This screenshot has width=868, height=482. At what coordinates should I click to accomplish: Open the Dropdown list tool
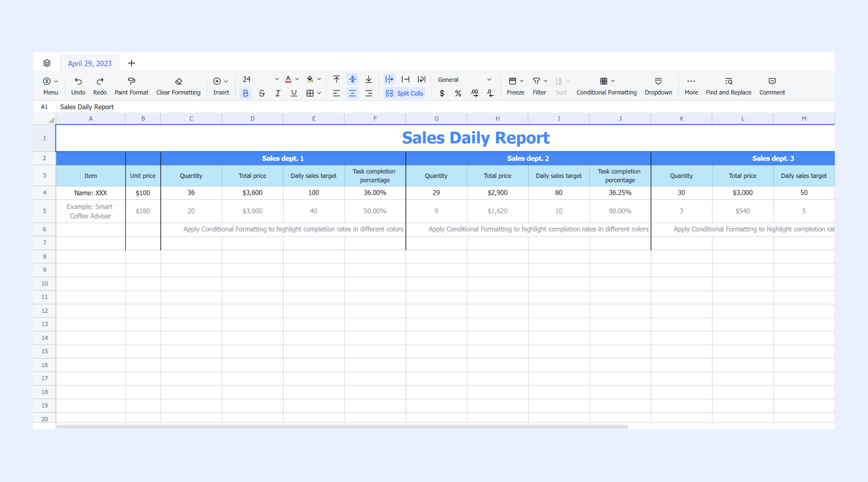(x=658, y=86)
